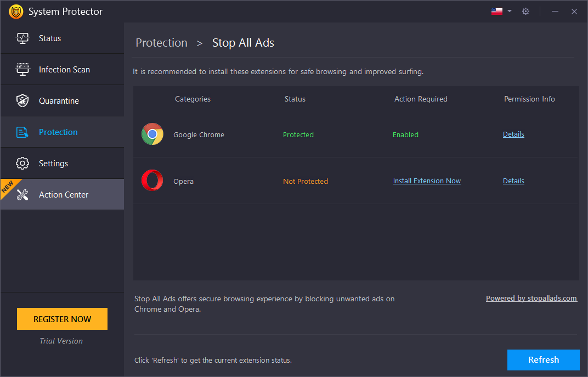The height and width of the screenshot is (377, 588).
Task: Open Infection Scan via its sidebar icon
Action: pos(22,69)
